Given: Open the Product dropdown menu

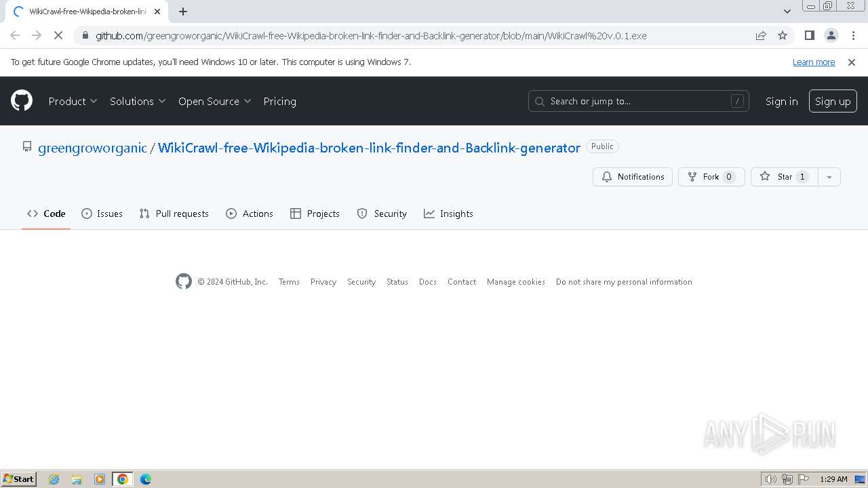Looking at the screenshot, I should click(x=73, y=101).
